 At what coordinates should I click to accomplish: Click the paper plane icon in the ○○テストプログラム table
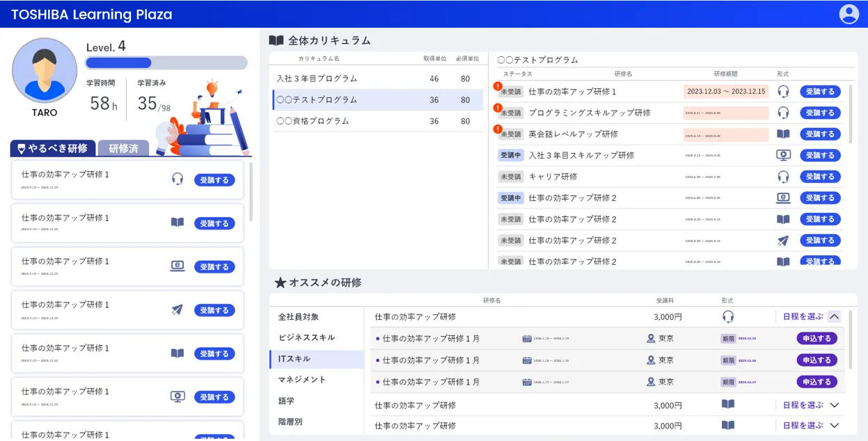(783, 240)
